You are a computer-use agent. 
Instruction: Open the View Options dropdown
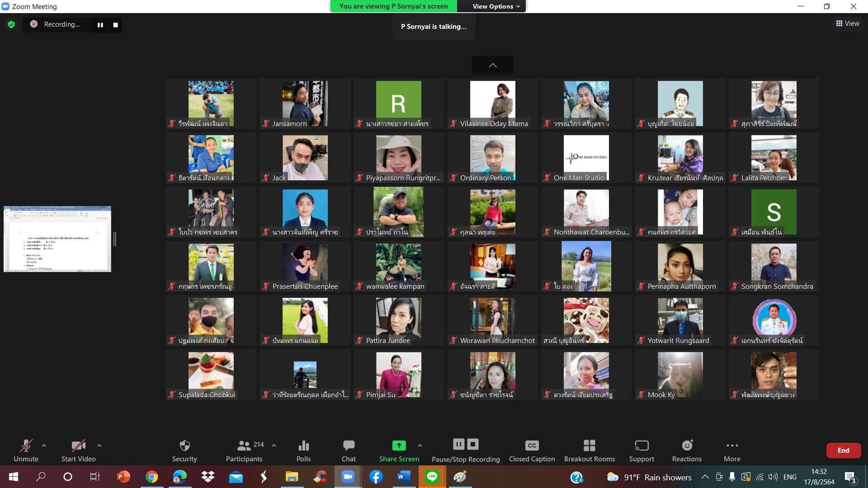click(496, 6)
